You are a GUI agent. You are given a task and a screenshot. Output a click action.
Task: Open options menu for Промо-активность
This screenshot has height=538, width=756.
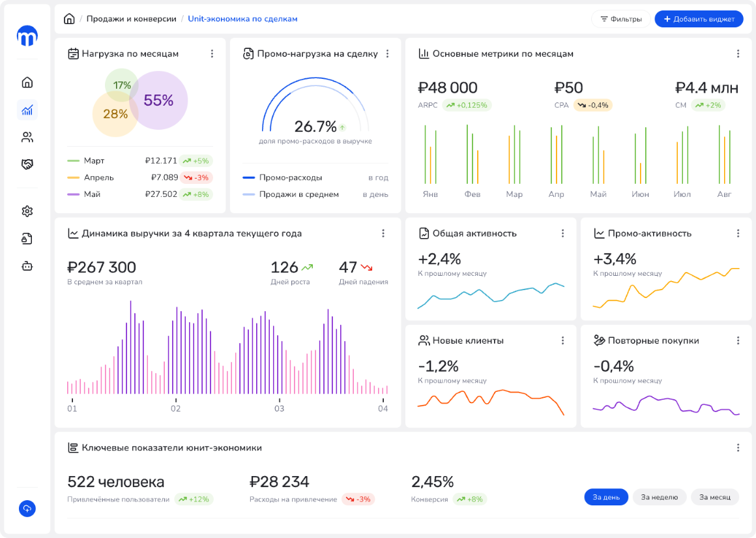click(x=738, y=233)
